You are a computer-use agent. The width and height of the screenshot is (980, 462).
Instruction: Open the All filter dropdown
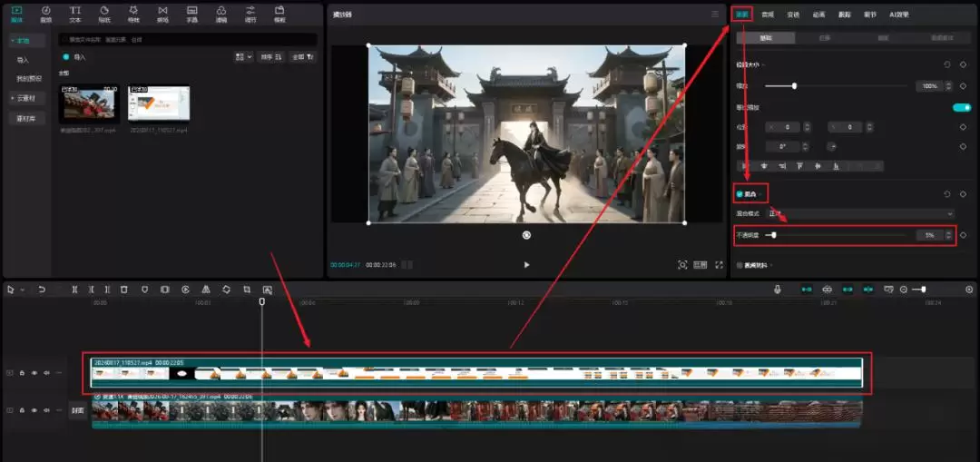[303, 57]
